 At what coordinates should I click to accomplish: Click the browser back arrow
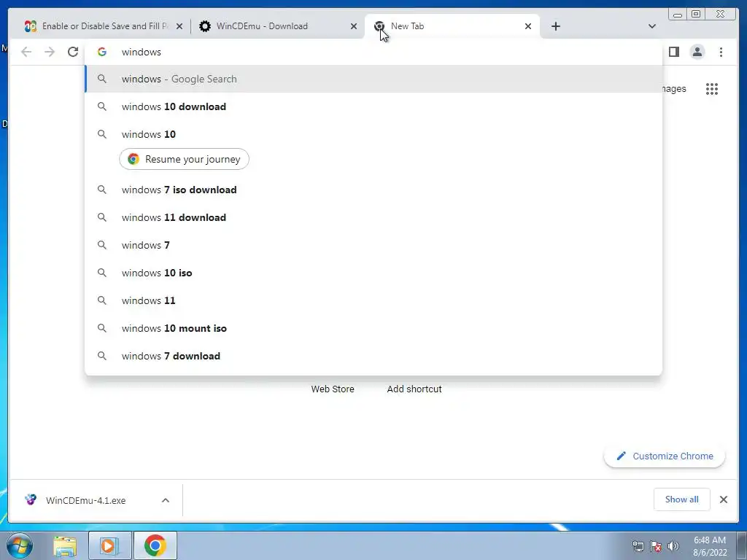click(x=26, y=52)
